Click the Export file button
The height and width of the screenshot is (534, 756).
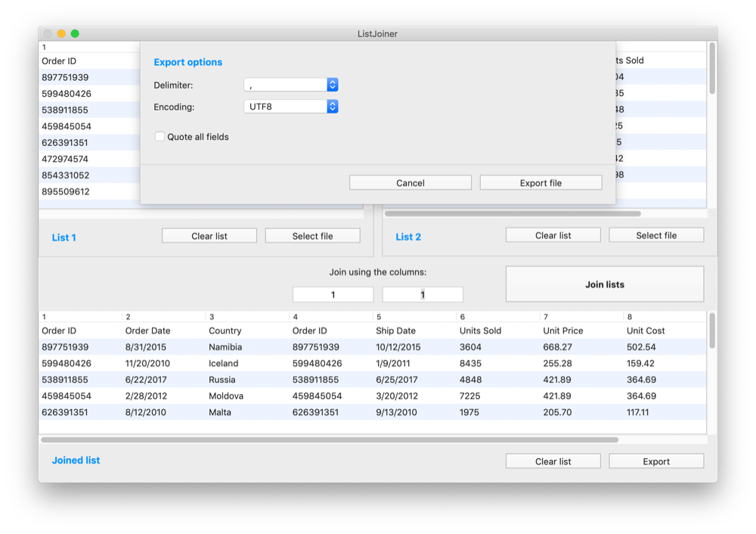[541, 182]
